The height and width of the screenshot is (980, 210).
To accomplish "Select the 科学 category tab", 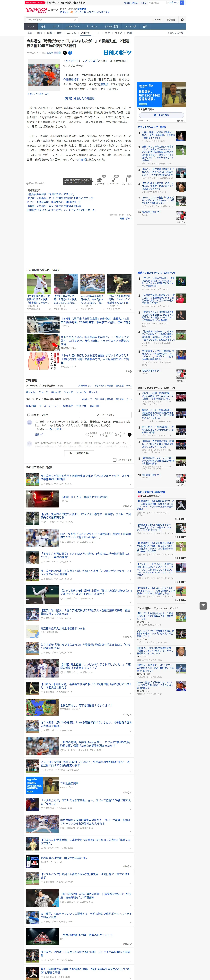I will (107, 33).
